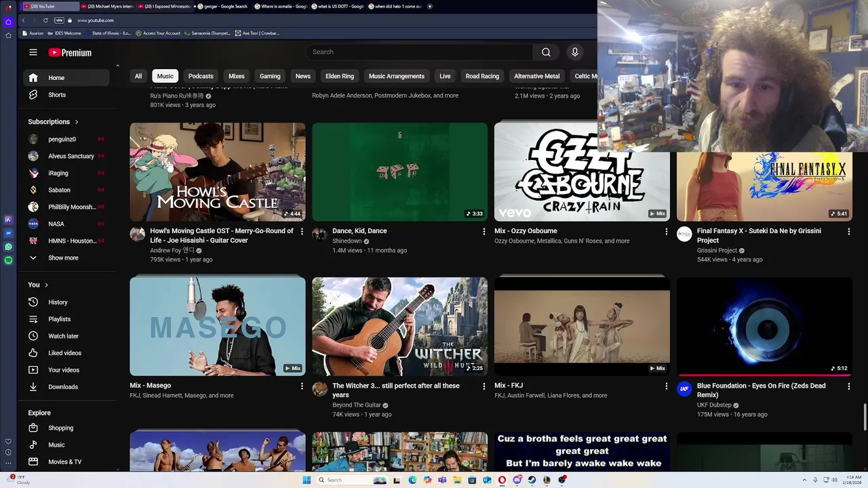
Task: Switch to gengar Google Search tab
Action: tap(224, 6)
